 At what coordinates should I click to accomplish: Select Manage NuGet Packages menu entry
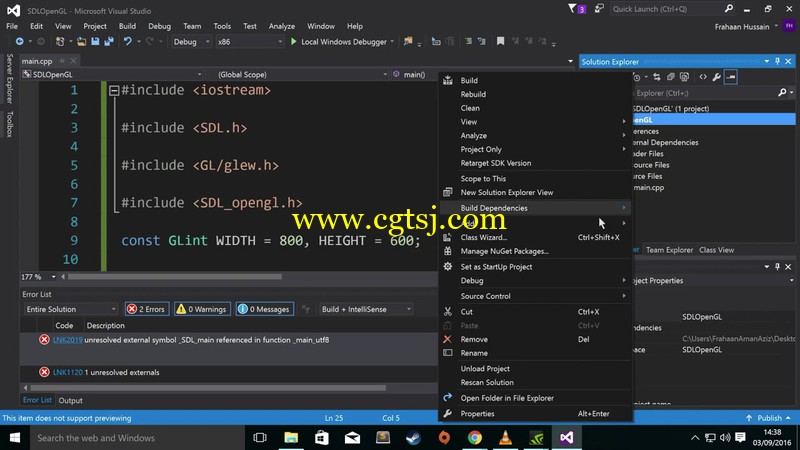tap(535, 252)
